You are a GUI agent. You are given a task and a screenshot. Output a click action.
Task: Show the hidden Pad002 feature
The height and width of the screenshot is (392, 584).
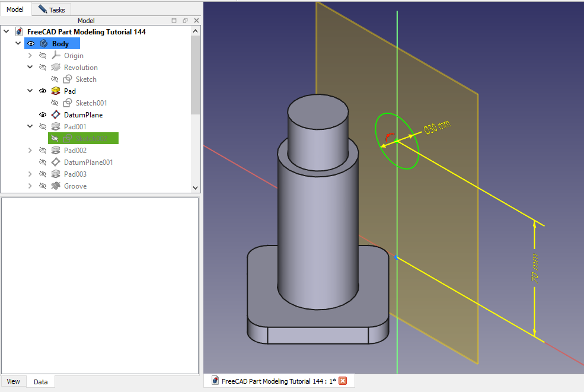point(43,151)
